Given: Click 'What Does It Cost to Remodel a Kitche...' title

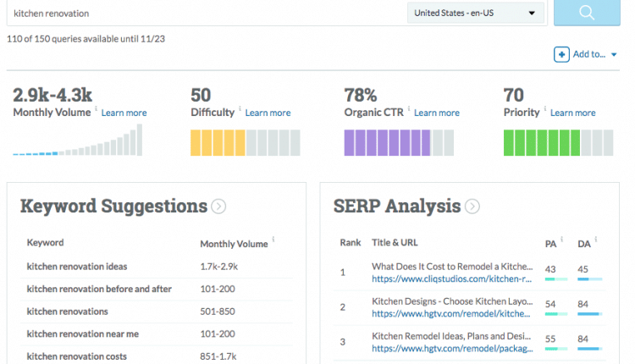Looking at the screenshot, I should (x=452, y=267).
